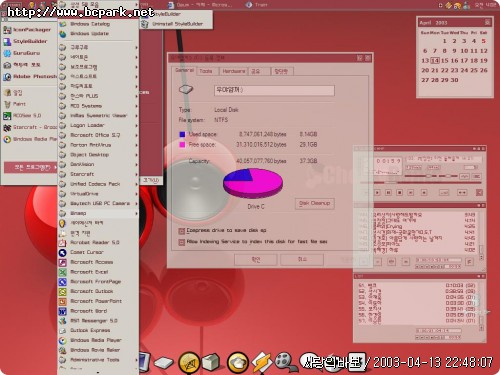Expand the Norton AntiVirus submenu
Viewport: 500px width, 375px height.
[98, 145]
